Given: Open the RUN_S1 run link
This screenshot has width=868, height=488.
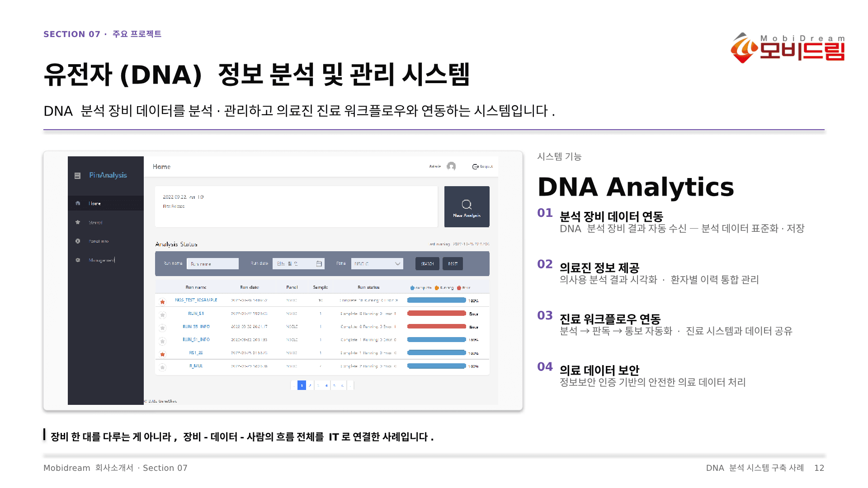Looking at the screenshot, I should (x=196, y=313).
